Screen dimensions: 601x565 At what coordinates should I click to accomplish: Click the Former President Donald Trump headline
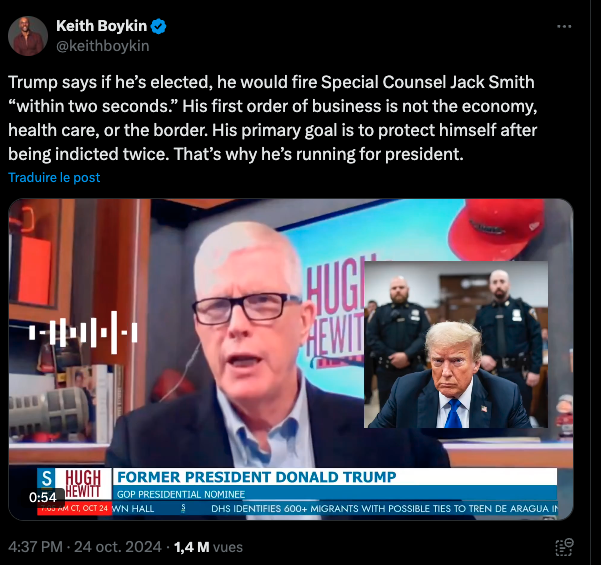(x=256, y=477)
